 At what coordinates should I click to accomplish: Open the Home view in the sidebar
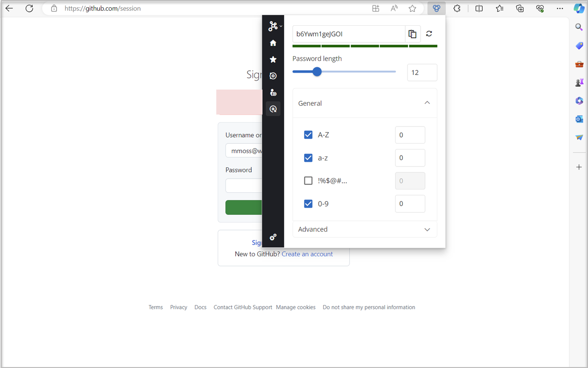coord(273,42)
